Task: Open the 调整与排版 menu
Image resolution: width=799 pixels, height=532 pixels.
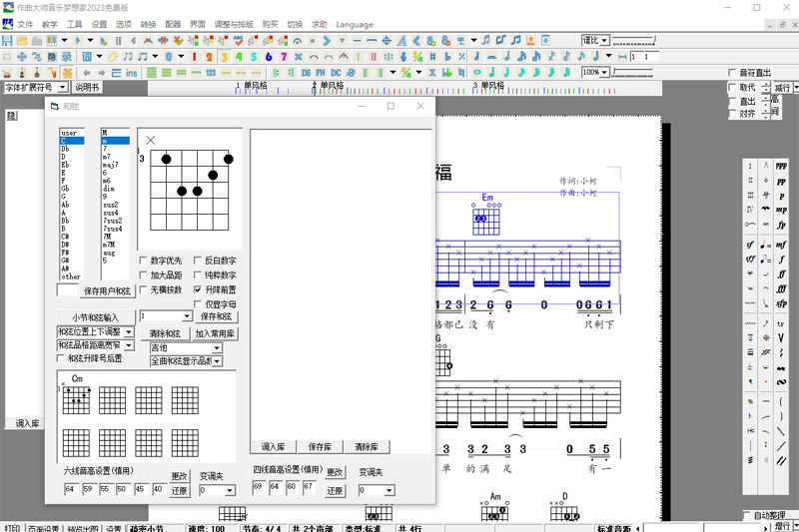Action: click(x=235, y=24)
